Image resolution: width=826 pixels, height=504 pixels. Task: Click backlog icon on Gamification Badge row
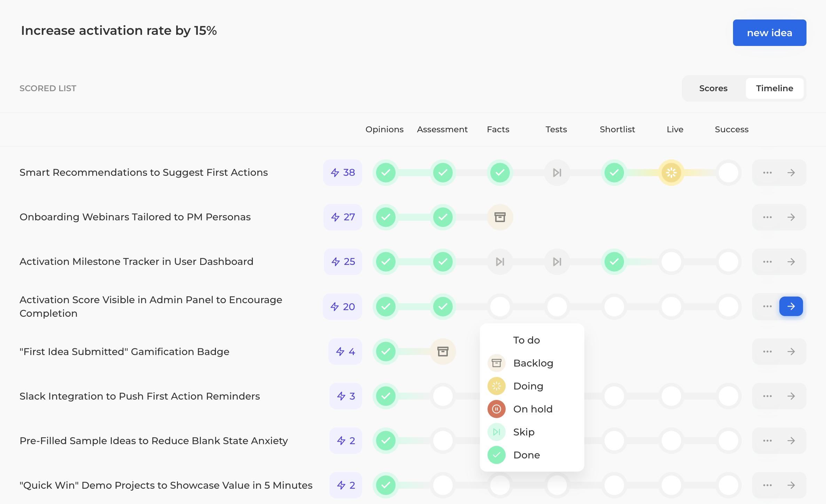pyautogui.click(x=443, y=352)
